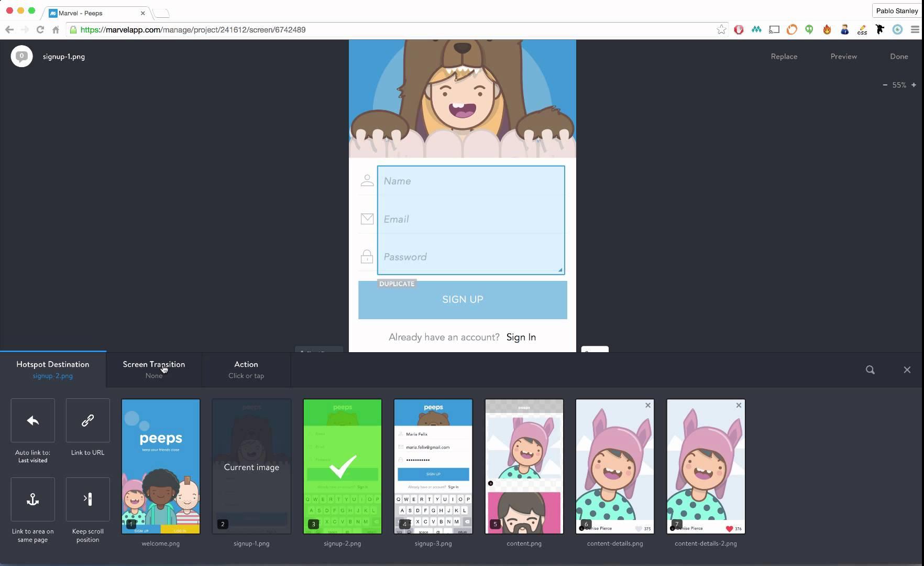Choose the Link to URL chain icon

tap(87, 420)
